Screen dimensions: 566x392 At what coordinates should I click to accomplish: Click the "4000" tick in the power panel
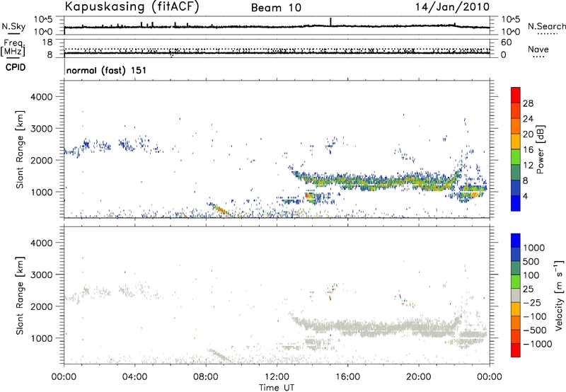coord(42,97)
